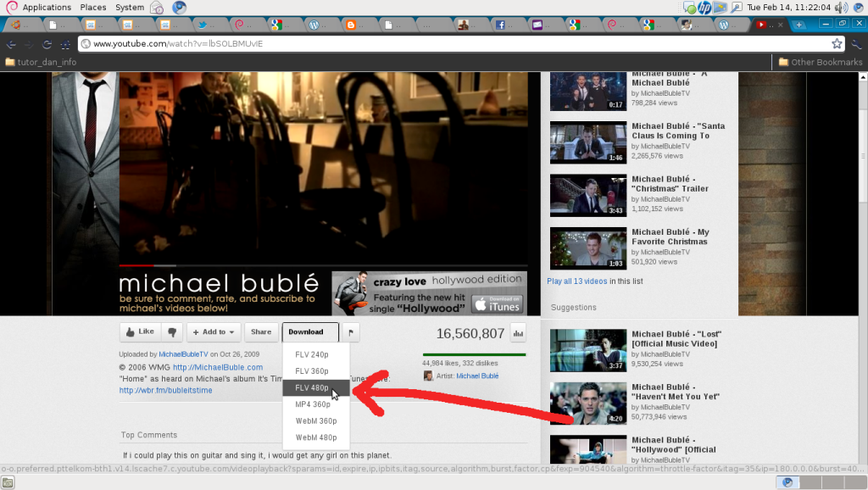Open the chat status icon in the system tray
Screen dimensions: 868x490
click(x=690, y=7)
